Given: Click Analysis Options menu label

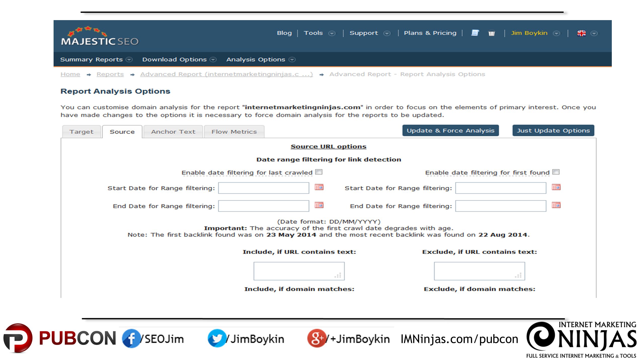Looking at the screenshot, I should pos(256,60).
